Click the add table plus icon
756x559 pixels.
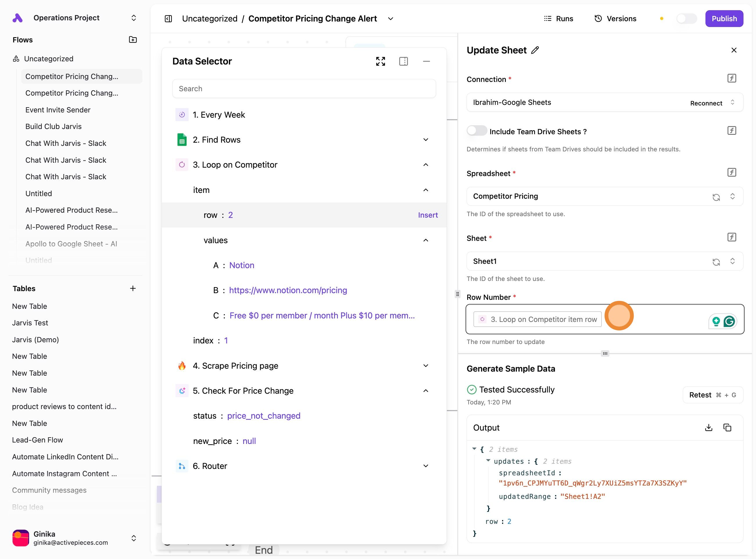pyautogui.click(x=133, y=288)
